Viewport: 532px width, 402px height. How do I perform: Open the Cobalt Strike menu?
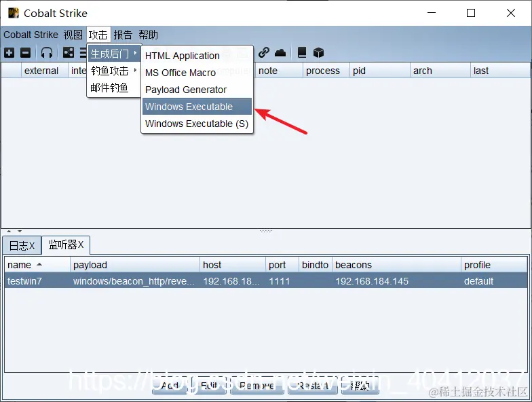coord(31,35)
